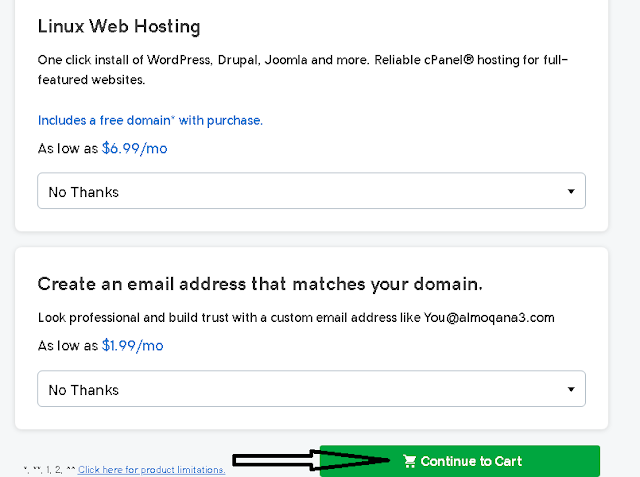Open the Linux Web Hosting plan dropdown

pos(311,191)
